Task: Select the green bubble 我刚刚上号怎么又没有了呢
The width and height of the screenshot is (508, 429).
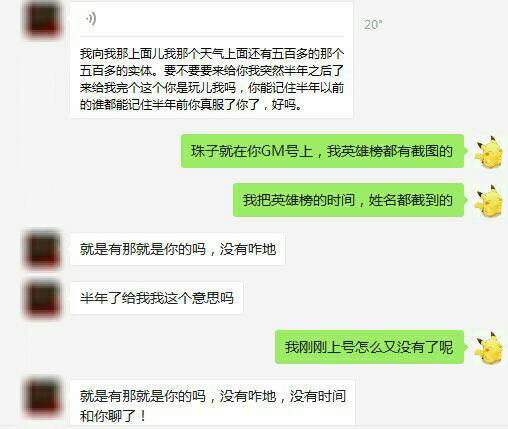Action: [x=369, y=347]
